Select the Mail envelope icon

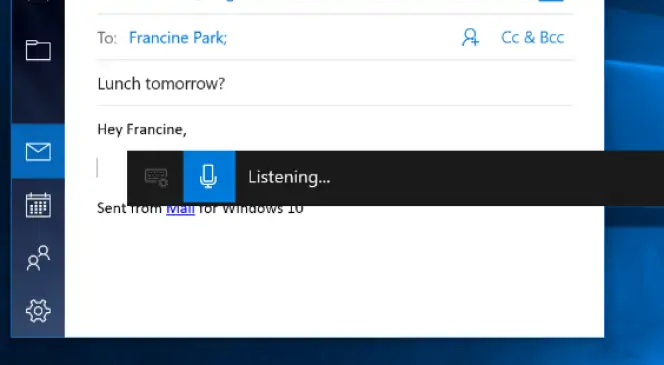(38, 152)
